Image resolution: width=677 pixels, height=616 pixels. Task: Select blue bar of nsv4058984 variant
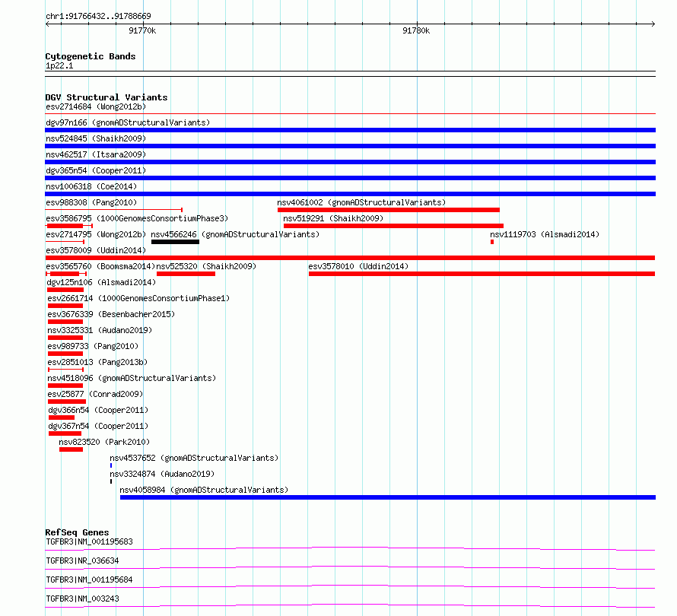point(388,497)
